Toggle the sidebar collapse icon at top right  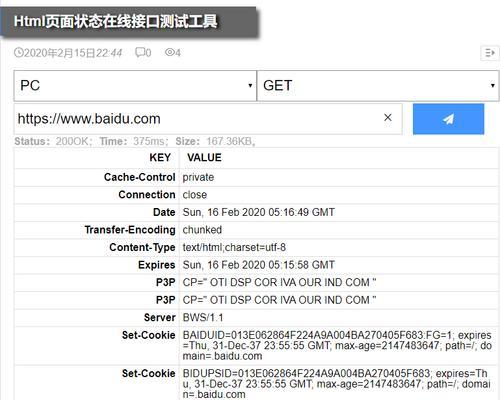pos(490,53)
